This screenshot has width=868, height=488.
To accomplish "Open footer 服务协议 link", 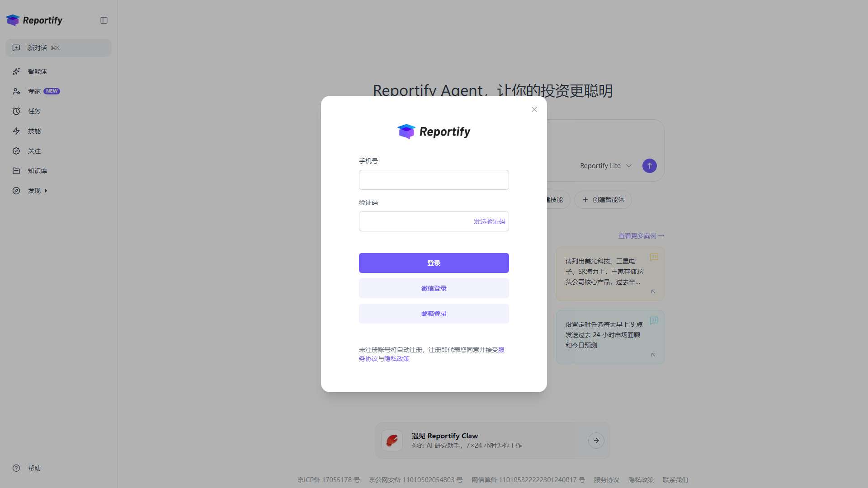I will (x=606, y=480).
